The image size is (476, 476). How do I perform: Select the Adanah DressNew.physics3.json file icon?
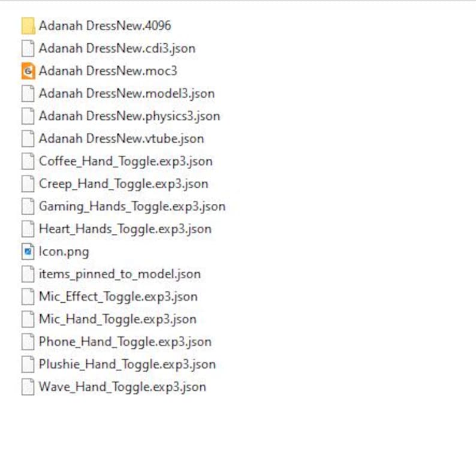click(x=28, y=116)
